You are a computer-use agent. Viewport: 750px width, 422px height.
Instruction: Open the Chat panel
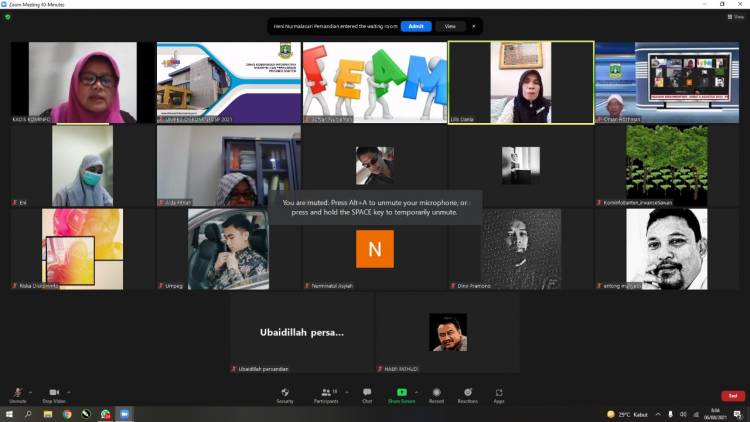pos(367,395)
